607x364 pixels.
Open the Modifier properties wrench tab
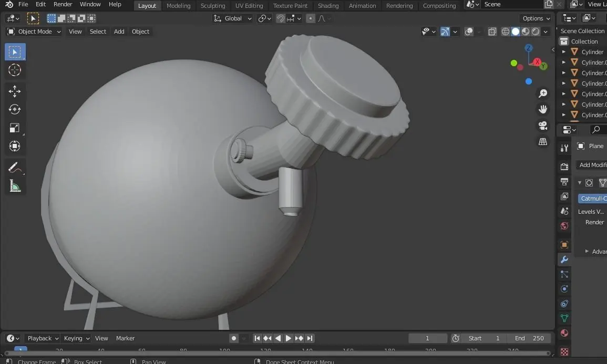564,259
